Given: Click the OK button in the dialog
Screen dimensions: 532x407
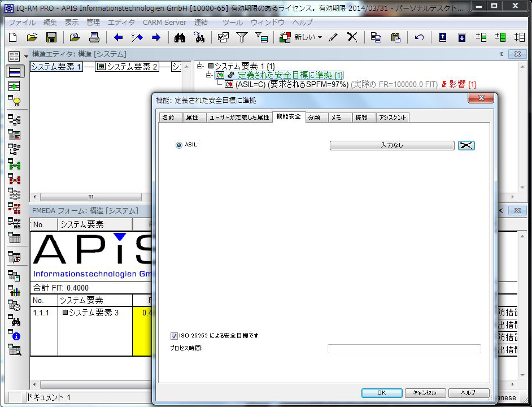Looking at the screenshot, I should click(382, 393).
